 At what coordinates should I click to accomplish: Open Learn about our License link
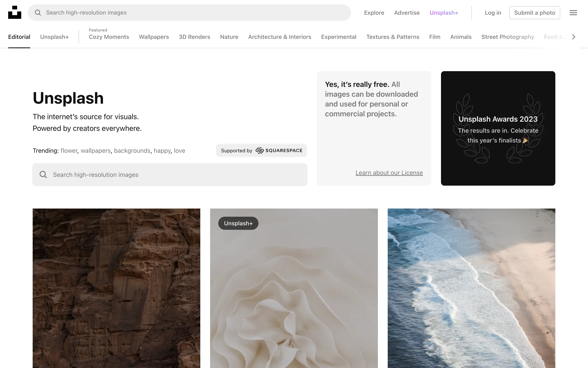(389, 173)
